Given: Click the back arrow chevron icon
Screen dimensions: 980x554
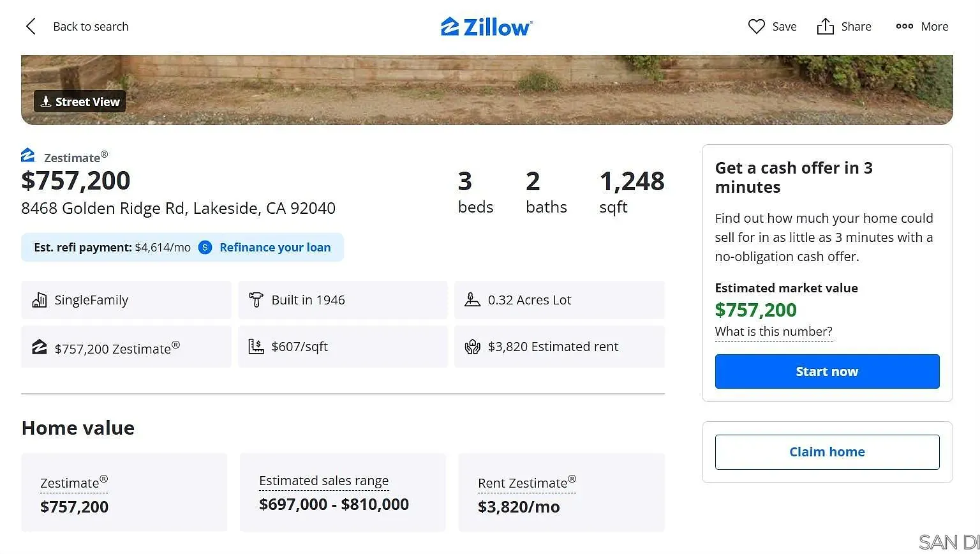Looking at the screenshot, I should tap(31, 26).
